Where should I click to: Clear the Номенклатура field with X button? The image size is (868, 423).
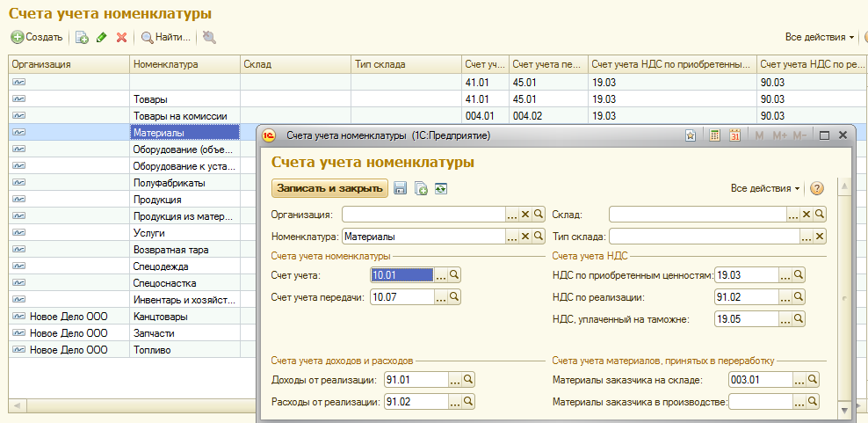[x=525, y=236]
